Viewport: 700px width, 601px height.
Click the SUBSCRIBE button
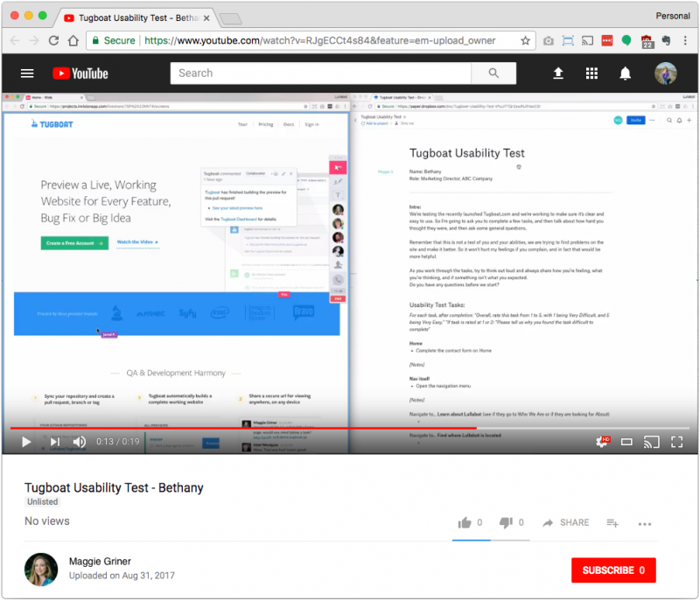(613, 570)
